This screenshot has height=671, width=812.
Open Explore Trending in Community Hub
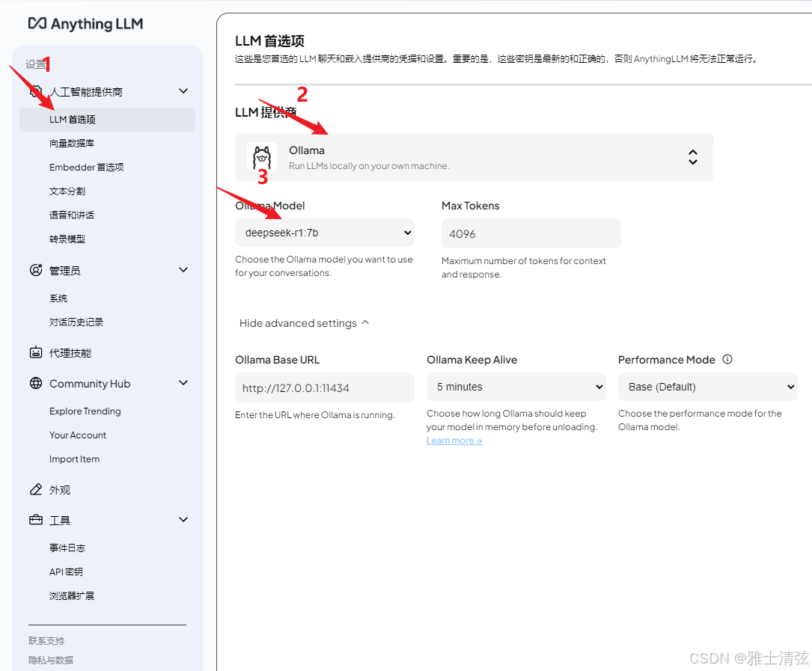point(85,411)
